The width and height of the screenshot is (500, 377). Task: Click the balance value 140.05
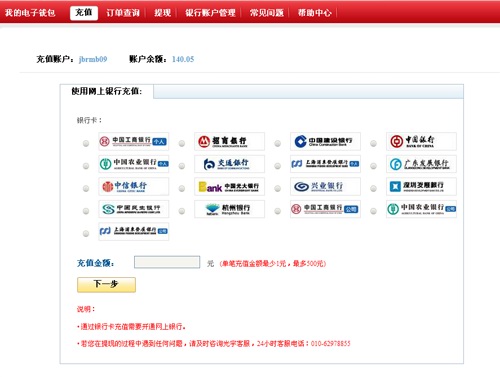(x=183, y=59)
